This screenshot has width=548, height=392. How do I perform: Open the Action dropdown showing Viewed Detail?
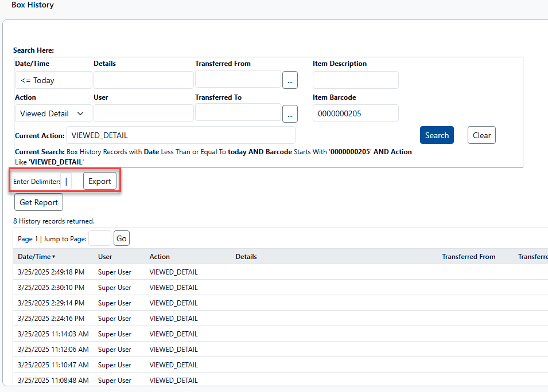click(x=53, y=113)
